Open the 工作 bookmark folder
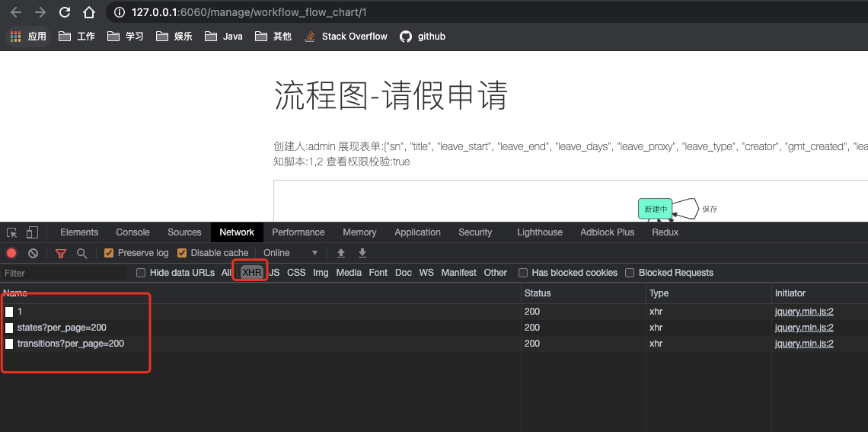 [77, 37]
